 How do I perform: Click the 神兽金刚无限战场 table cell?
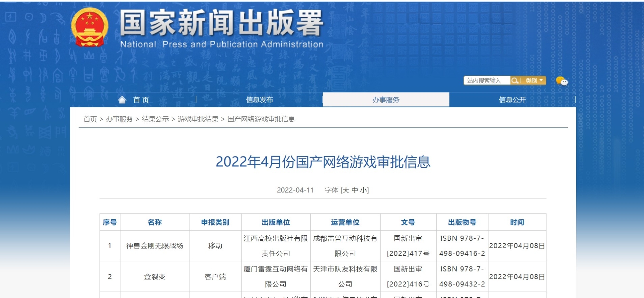155,246
